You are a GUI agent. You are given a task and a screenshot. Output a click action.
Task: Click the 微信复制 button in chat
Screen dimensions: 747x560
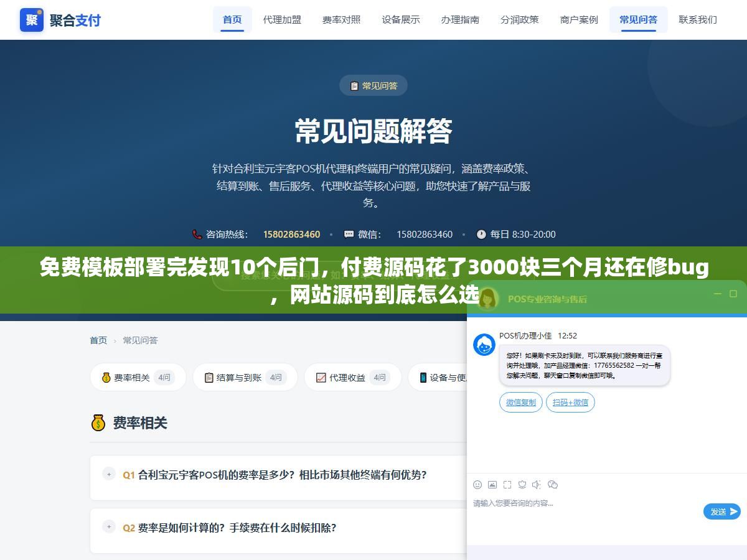coord(521,402)
